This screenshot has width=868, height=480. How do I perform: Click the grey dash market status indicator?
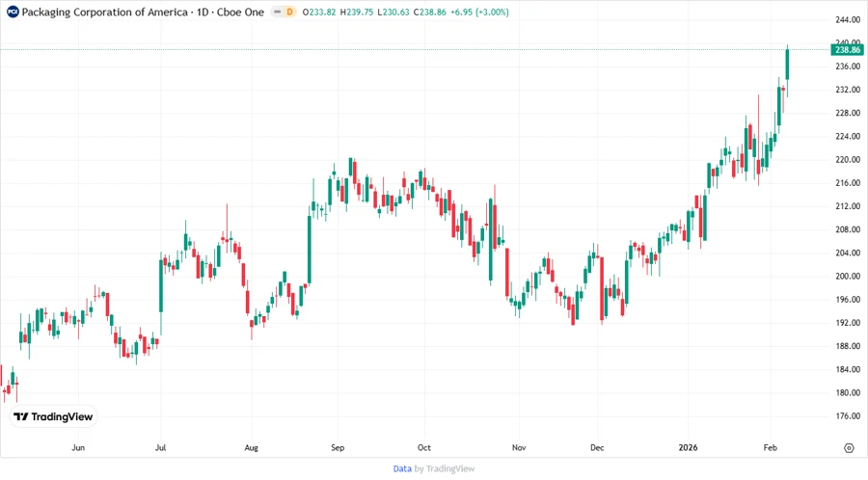(278, 12)
